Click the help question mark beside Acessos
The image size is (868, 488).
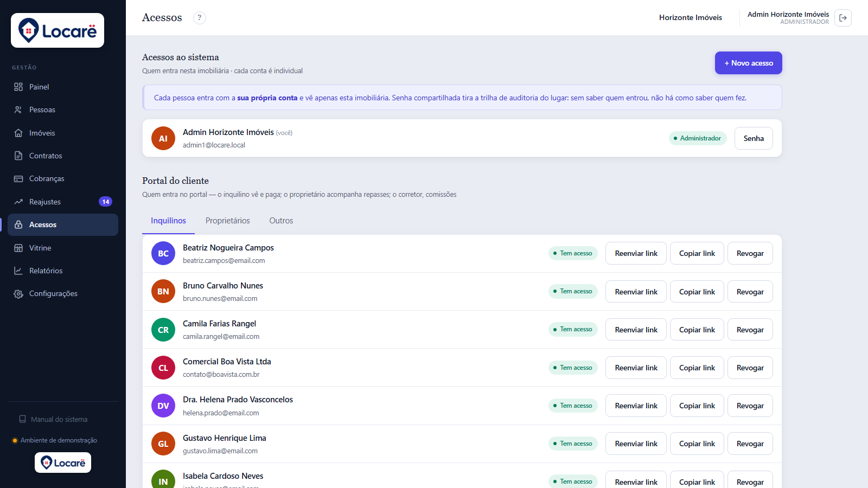(200, 18)
